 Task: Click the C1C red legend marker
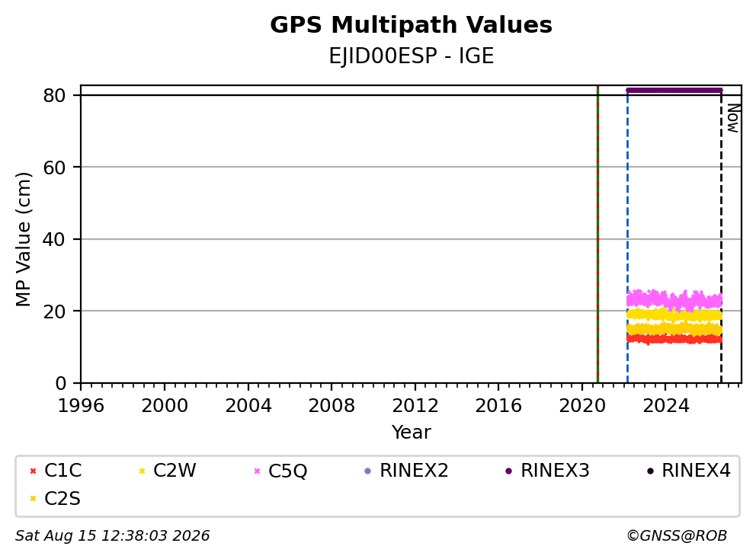tap(33, 471)
